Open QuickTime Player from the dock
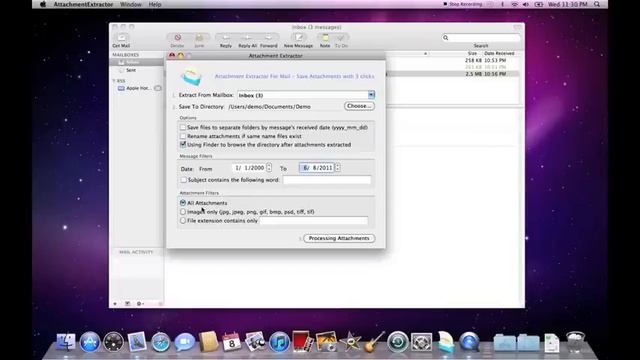The image size is (640, 360). point(469,342)
